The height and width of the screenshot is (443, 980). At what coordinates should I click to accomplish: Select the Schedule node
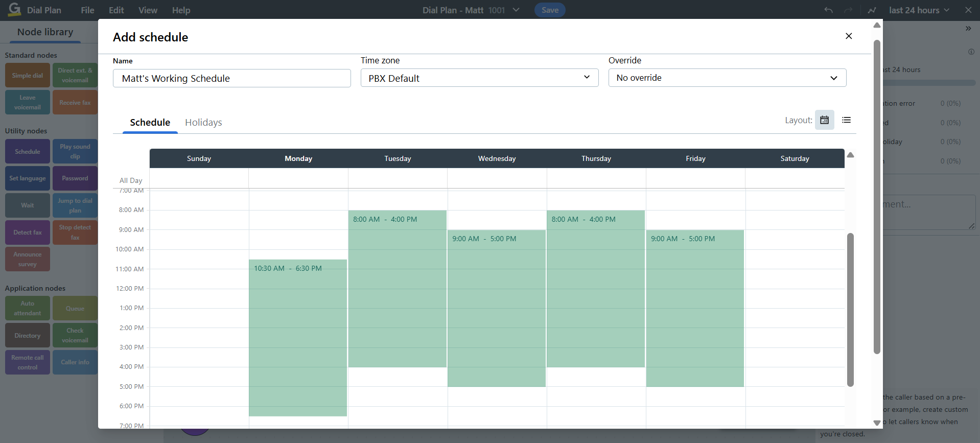tap(28, 151)
